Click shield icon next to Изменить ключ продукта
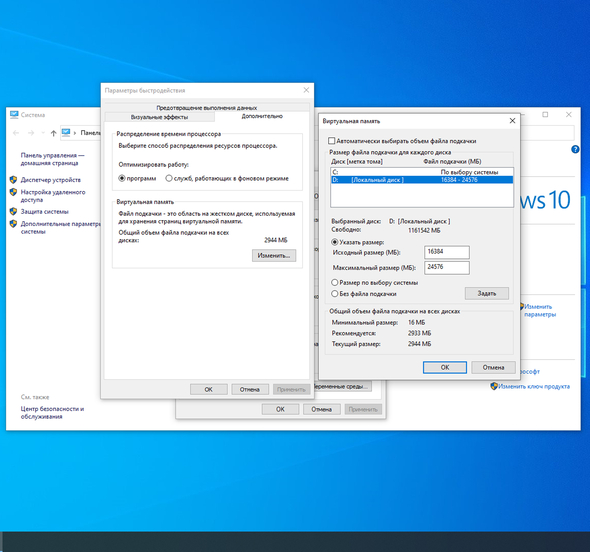 (494, 386)
